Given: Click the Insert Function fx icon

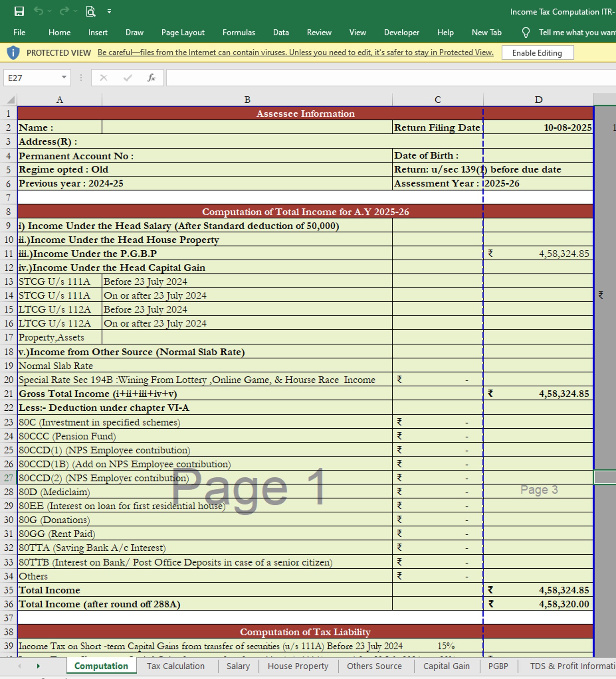Looking at the screenshot, I should point(151,78).
